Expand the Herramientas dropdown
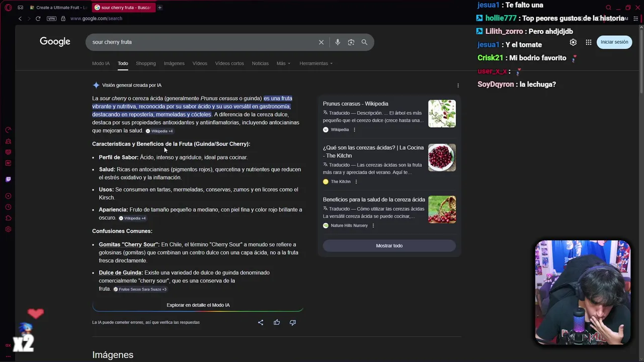 [316, 63]
